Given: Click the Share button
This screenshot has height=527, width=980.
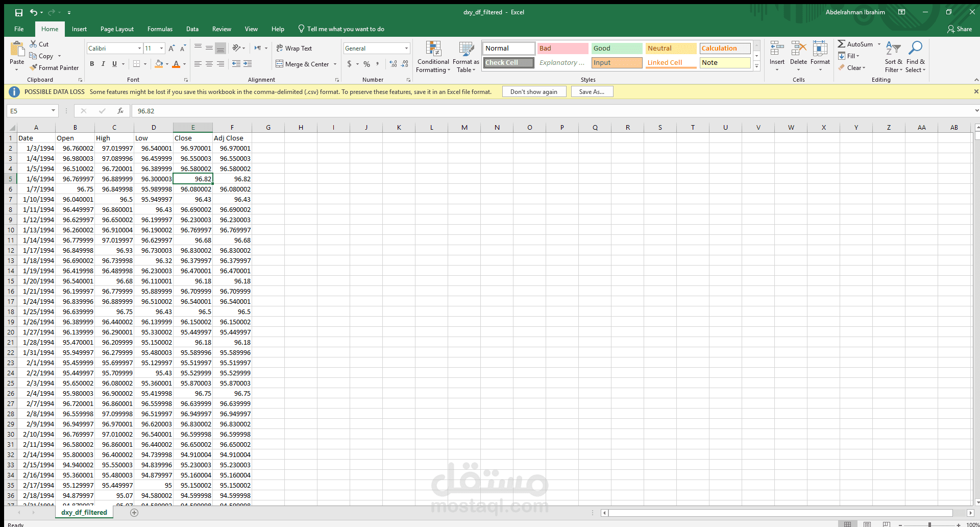Looking at the screenshot, I should point(960,29).
